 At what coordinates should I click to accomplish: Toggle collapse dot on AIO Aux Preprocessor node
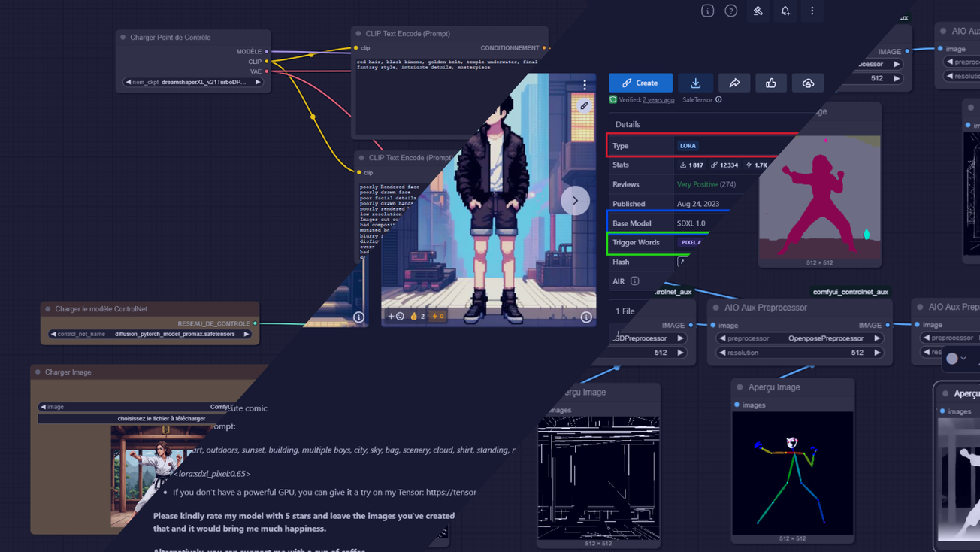coord(716,308)
